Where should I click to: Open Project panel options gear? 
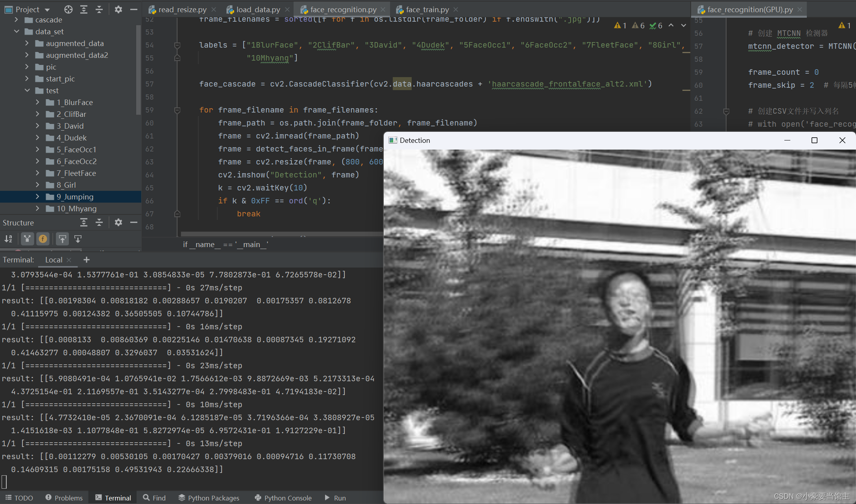point(118,9)
